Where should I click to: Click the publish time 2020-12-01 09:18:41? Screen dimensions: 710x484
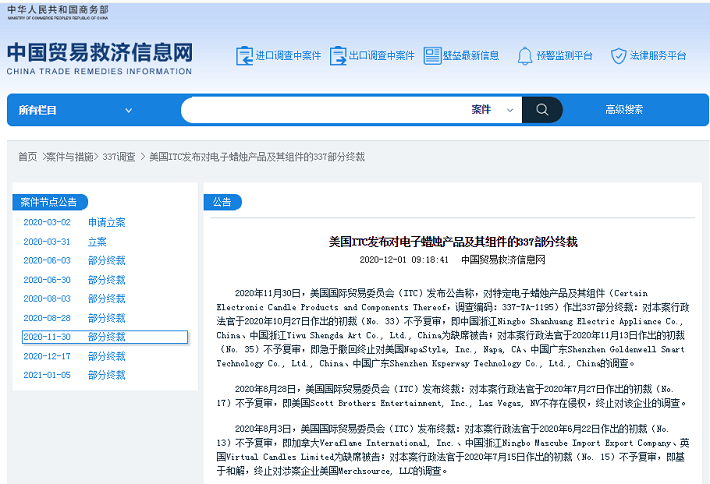point(404,260)
